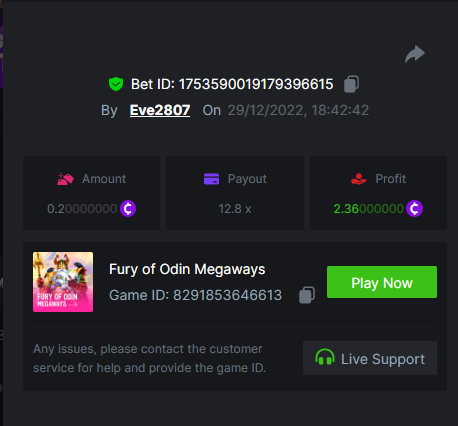Click the purple Payout card icon
The image size is (458, 426).
point(211,179)
